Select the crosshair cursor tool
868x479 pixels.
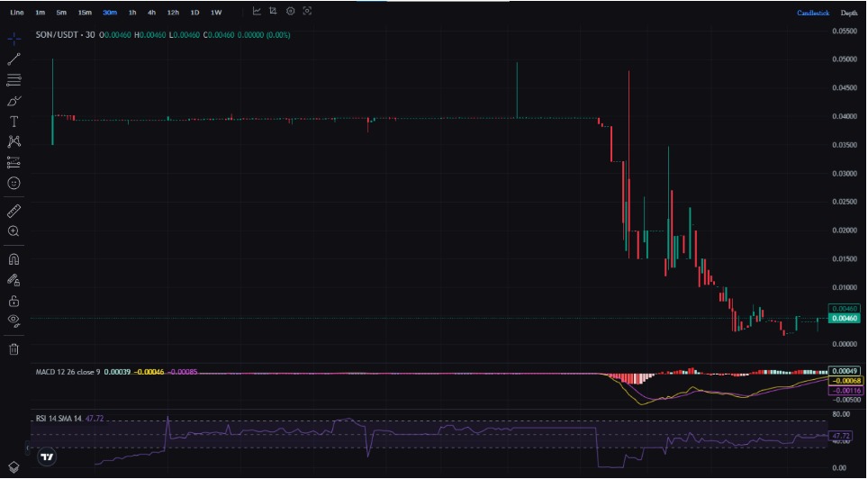[x=14, y=38]
